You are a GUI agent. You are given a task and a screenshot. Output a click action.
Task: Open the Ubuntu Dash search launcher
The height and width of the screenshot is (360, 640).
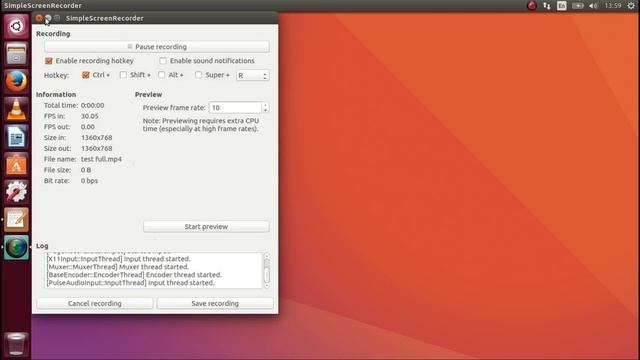point(16,27)
